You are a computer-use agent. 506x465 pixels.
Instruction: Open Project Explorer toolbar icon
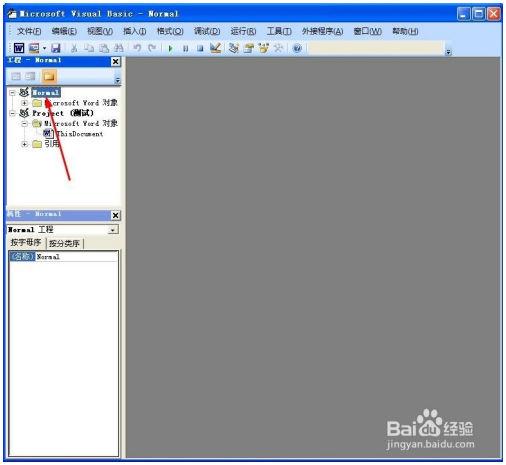pos(234,48)
